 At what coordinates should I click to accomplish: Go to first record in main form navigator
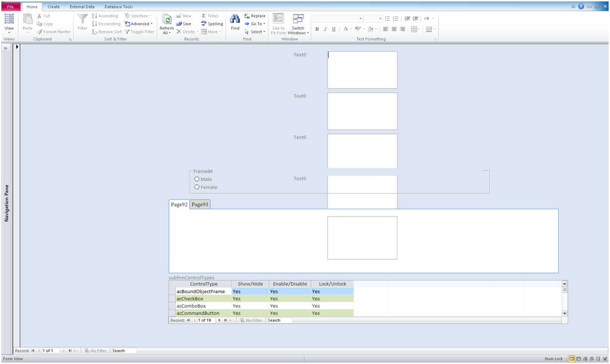pyautogui.click(x=33, y=351)
